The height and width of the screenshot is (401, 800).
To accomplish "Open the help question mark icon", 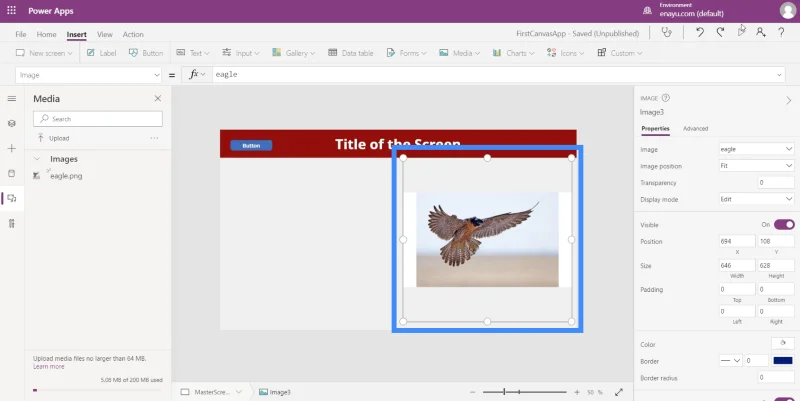I will [781, 33].
